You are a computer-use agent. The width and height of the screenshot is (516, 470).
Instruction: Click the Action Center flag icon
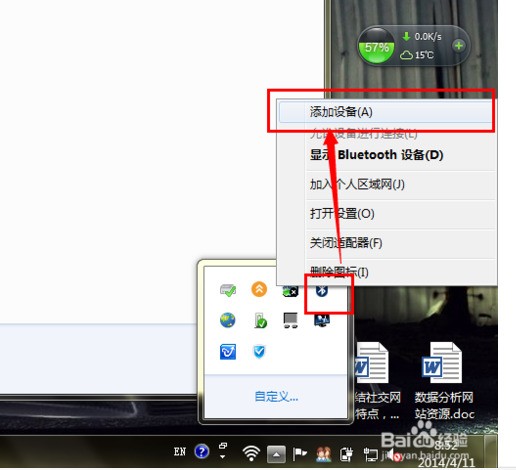point(299,454)
